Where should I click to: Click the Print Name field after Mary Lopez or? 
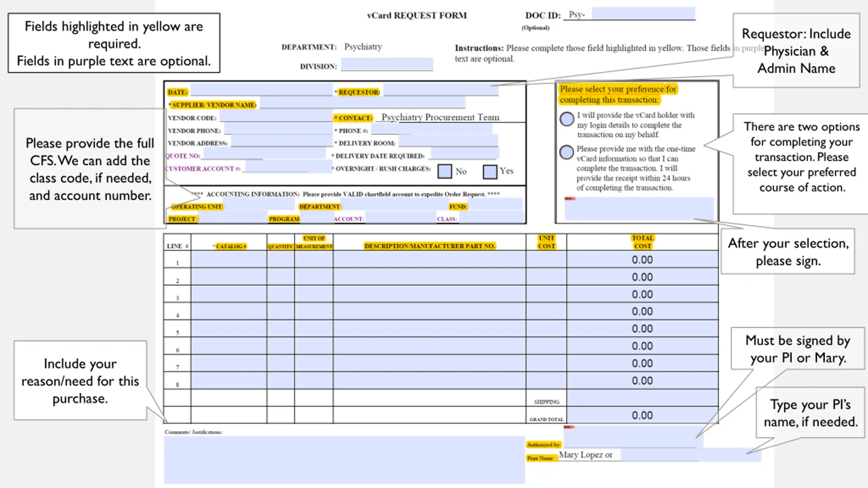(691, 455)
